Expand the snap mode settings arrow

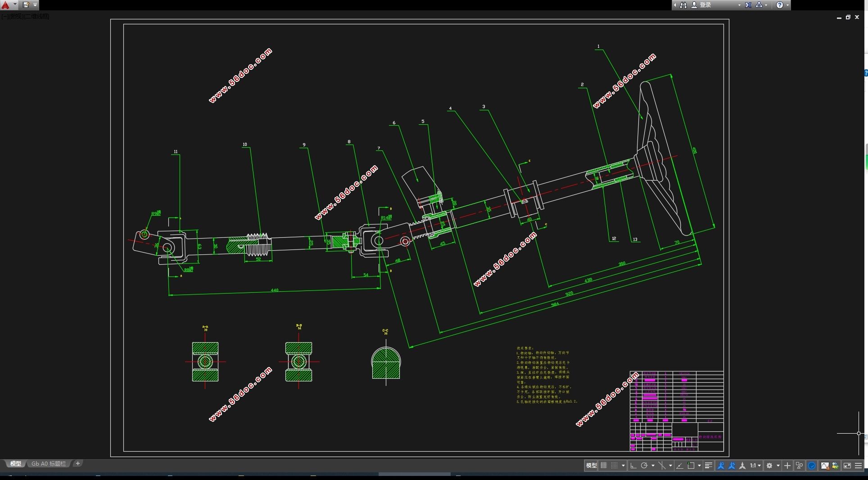click(x=623, y=466)
